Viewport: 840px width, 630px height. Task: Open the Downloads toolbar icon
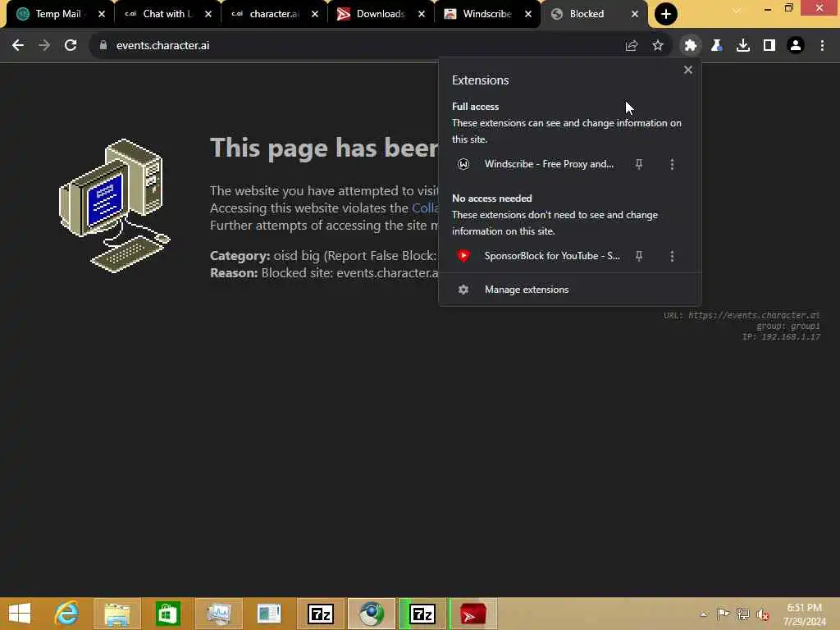pyautogui.click(x=743, y=46)
